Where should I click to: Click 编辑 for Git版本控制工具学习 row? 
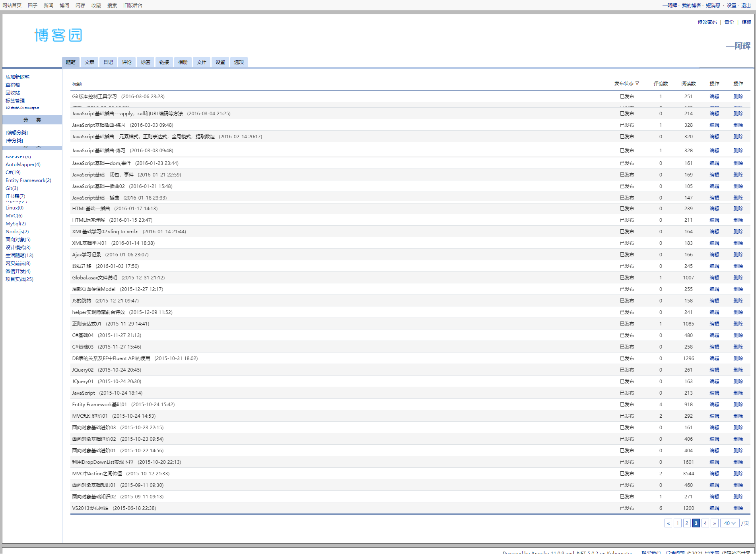[x=714, y=96]
